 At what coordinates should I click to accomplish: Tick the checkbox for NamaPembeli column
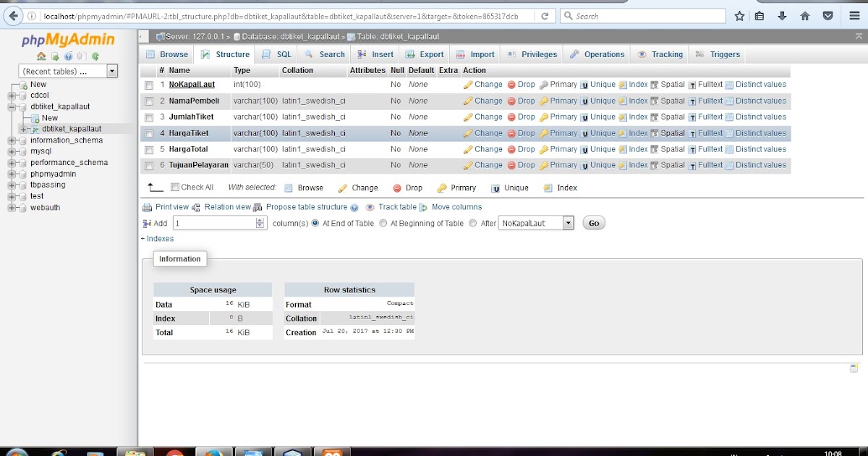[x=149, y=101]
